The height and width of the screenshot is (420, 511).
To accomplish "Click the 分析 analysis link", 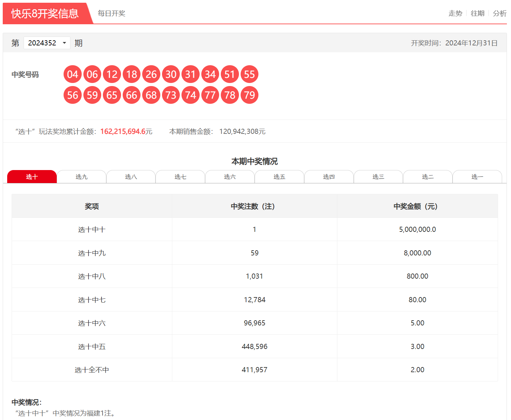I will [499, 13].
